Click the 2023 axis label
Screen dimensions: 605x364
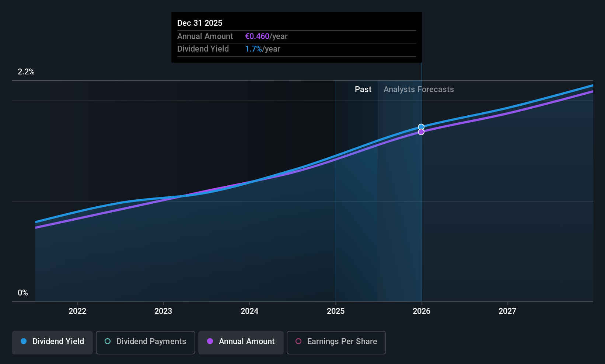(x=163, y=311)
